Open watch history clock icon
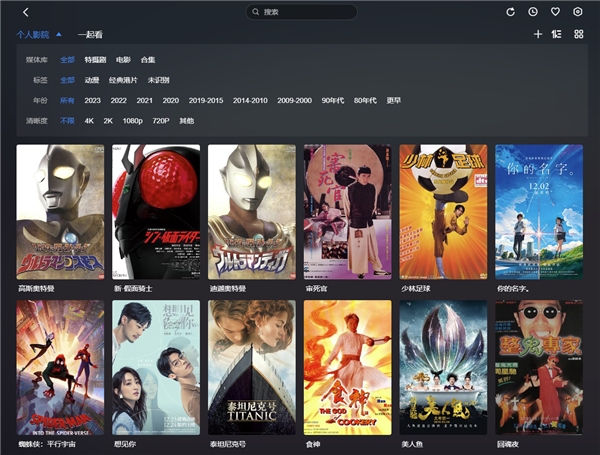The height and width of the screenshot is (455, 600). [x=533, y=12]
